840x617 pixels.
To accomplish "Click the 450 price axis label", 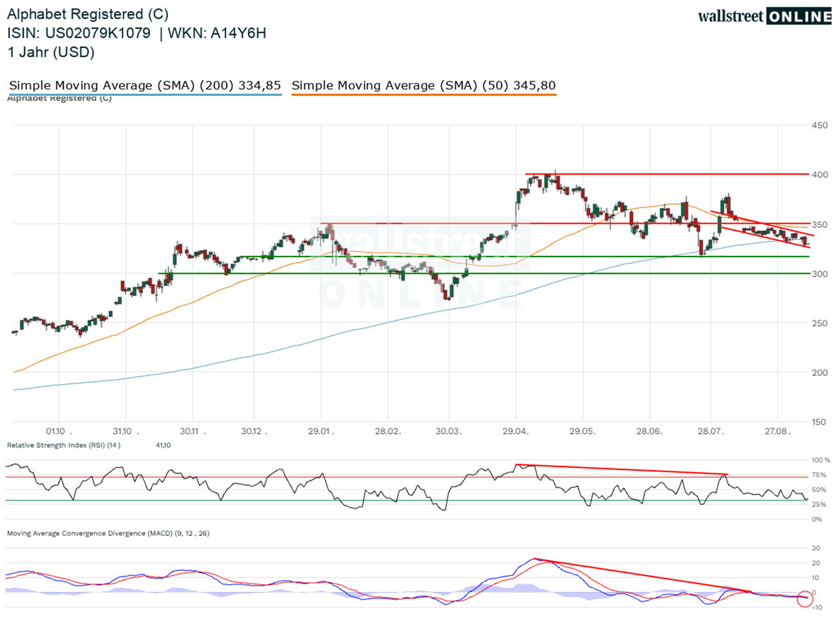I will pos(820,125).
